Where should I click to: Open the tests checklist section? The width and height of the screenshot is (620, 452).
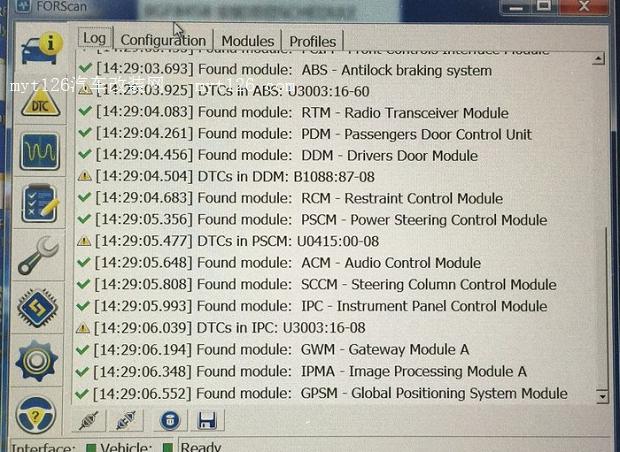tap(40, 203)
